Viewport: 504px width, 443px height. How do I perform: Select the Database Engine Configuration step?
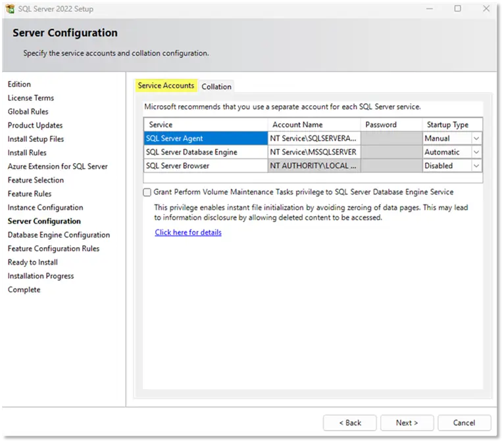tap(59, 235)
